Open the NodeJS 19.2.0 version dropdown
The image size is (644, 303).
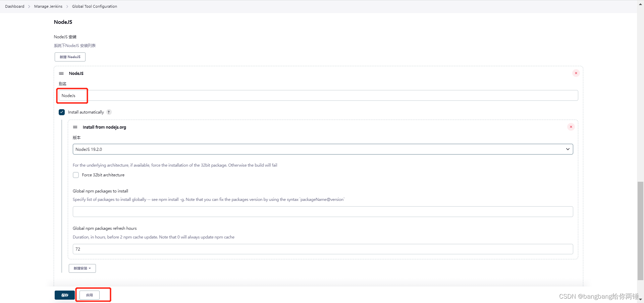tap(322, 149)
